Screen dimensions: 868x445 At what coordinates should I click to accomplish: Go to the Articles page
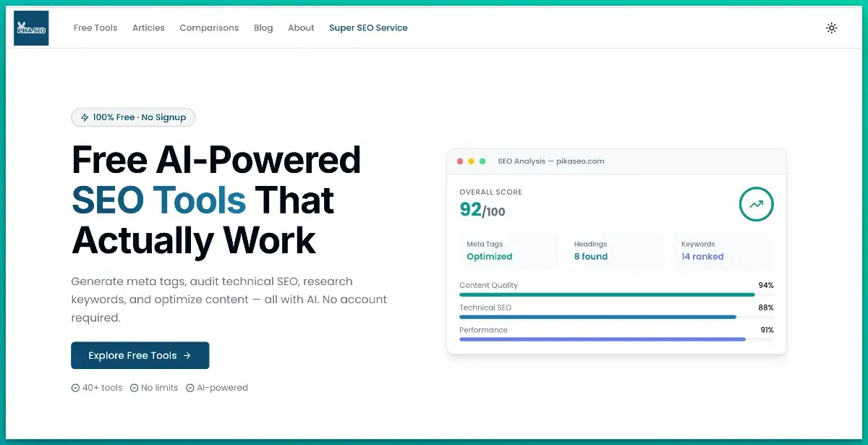pyautogui.click(x=148, y=28)
